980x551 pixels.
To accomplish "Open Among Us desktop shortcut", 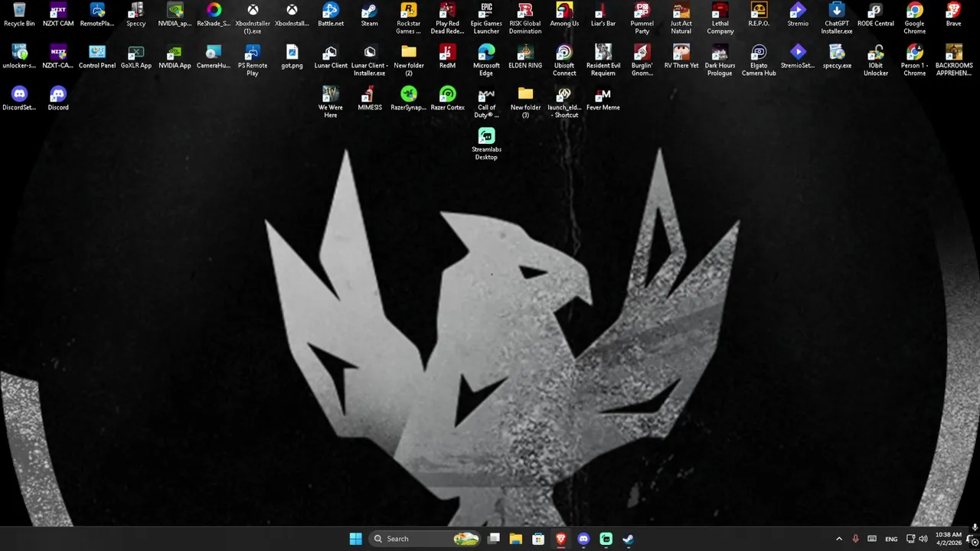I will [x=564, y=15].
